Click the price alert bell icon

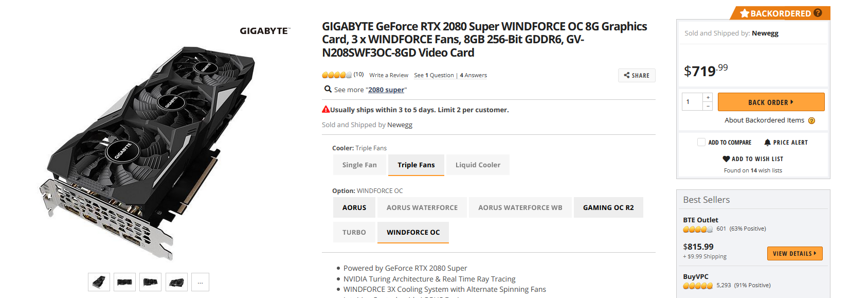(767, 143)
